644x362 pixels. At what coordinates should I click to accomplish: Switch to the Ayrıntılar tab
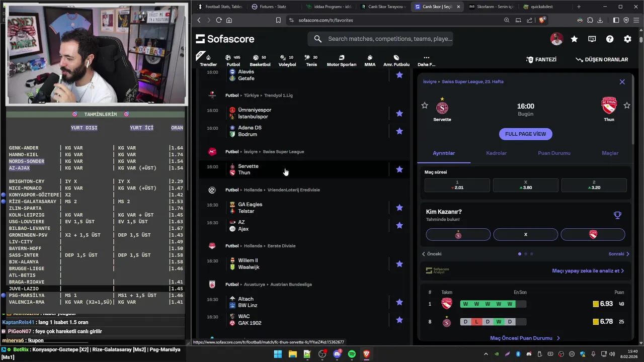point(444,153)
